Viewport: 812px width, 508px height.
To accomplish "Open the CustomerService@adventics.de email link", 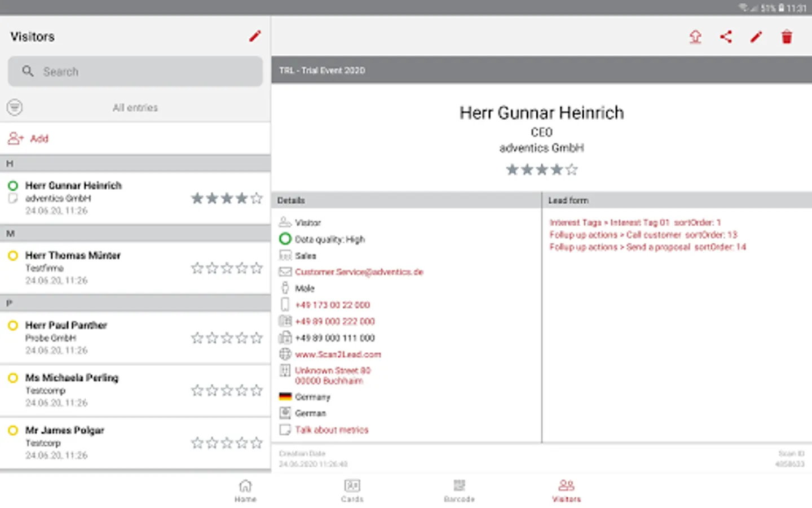I will pyautogui.click(x=359, y=272).
